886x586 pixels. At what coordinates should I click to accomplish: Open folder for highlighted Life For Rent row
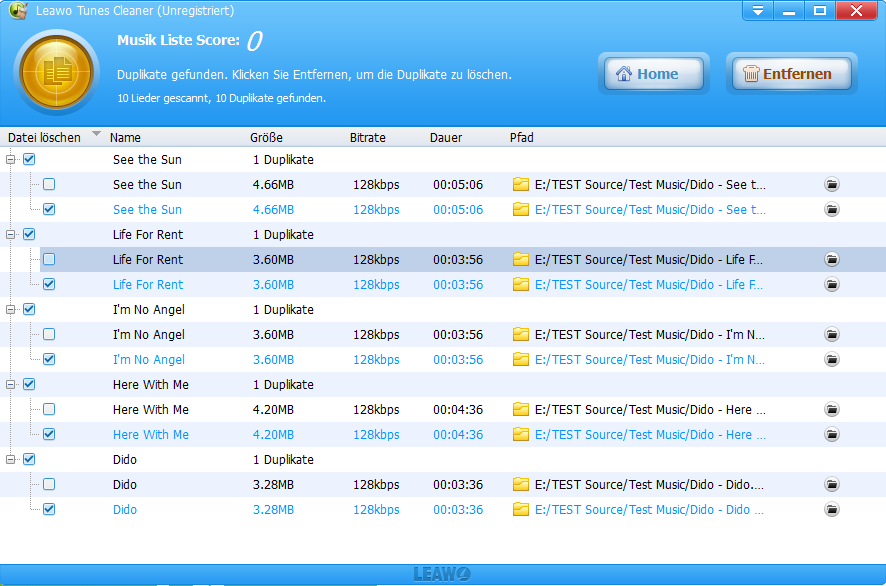[x=831, y=260]
